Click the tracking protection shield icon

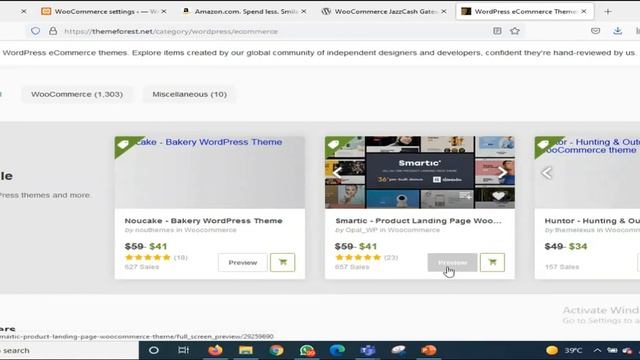point(36,31)
